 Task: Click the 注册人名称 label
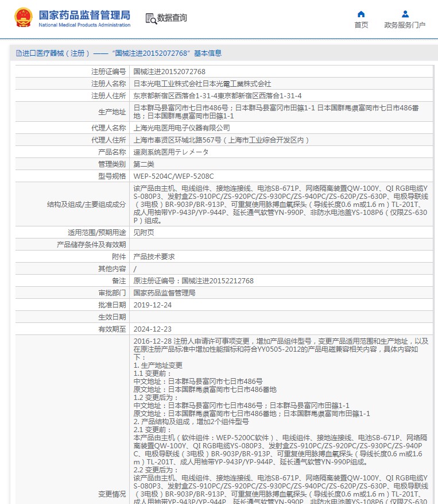(108, 84)
